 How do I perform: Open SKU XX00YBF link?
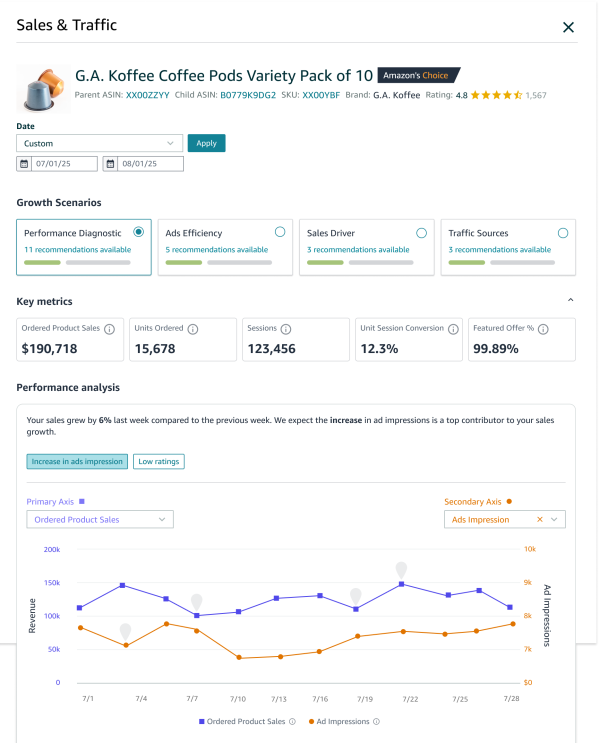tap(321, 95)
